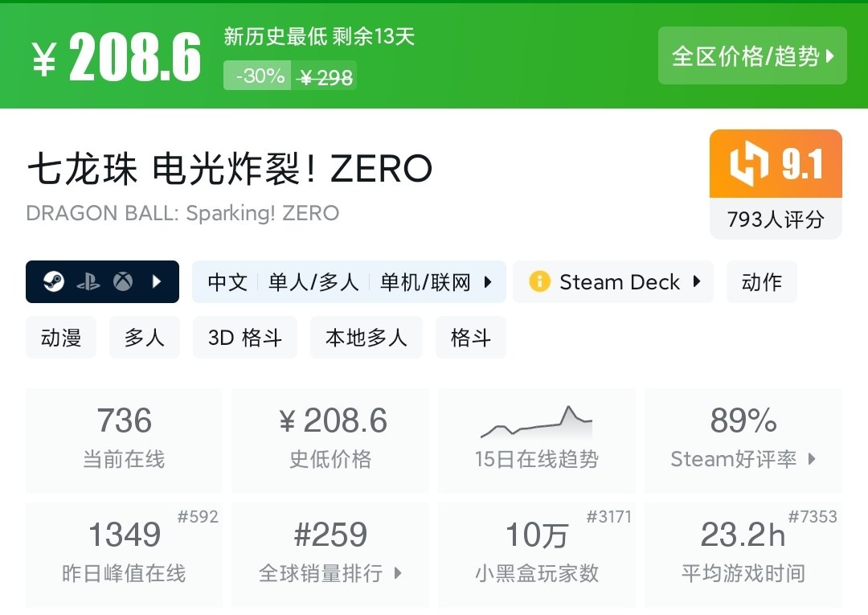Click the Xiaoheihe logo in rating badge

coord(749,165)
